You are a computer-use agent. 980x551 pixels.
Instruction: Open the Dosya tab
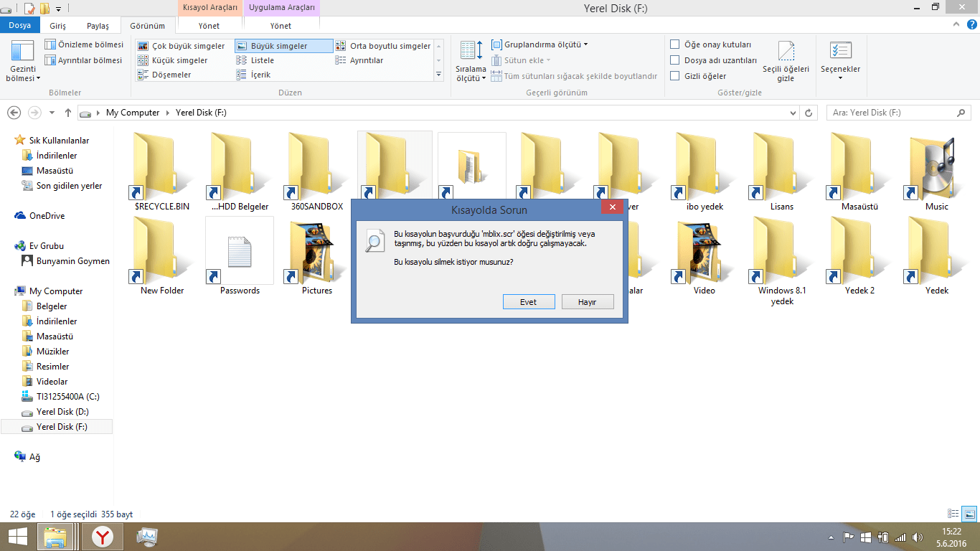19,25
